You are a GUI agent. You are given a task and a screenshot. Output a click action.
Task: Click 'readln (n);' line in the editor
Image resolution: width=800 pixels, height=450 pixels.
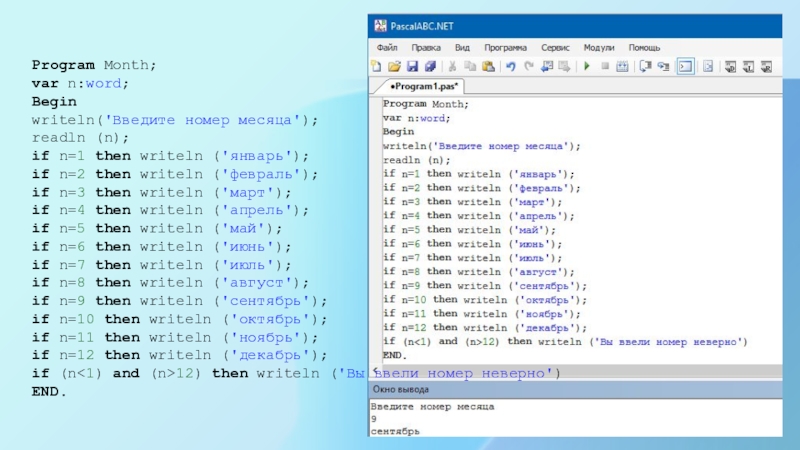(x=416, y=160)
